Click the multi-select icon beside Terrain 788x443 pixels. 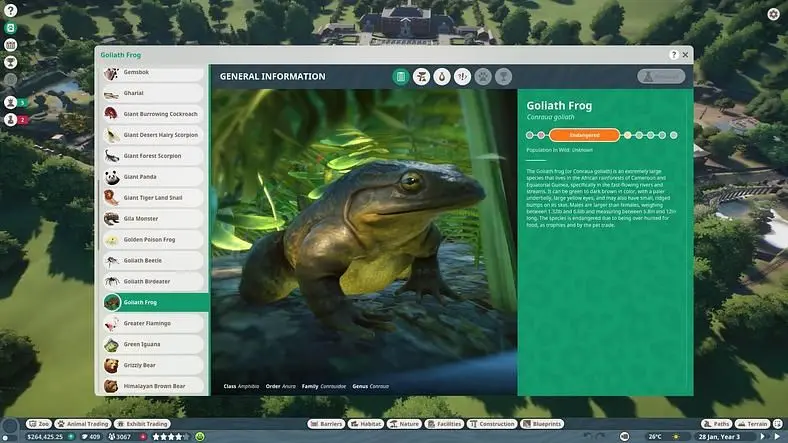(x=778, y=424)
